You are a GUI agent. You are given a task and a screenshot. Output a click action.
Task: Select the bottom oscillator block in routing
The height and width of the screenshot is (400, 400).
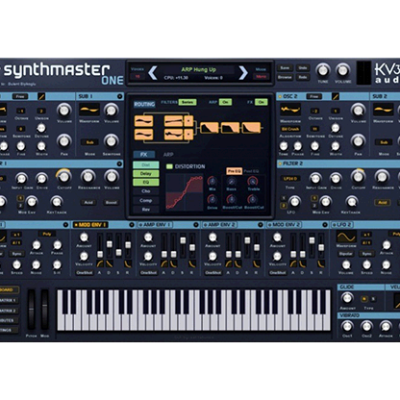tap(144, 134)
